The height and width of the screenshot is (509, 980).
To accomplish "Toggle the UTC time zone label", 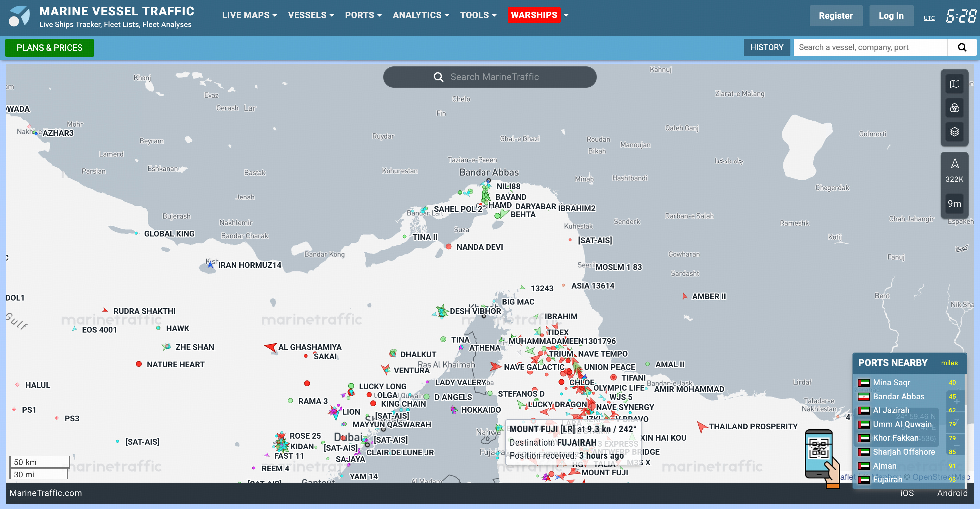I will [929, 18].
